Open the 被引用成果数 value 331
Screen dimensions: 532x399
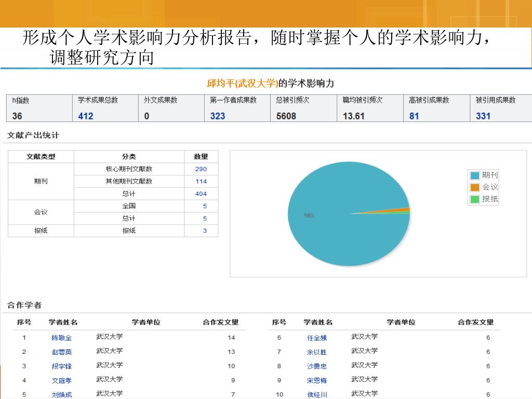click(483, 116)
